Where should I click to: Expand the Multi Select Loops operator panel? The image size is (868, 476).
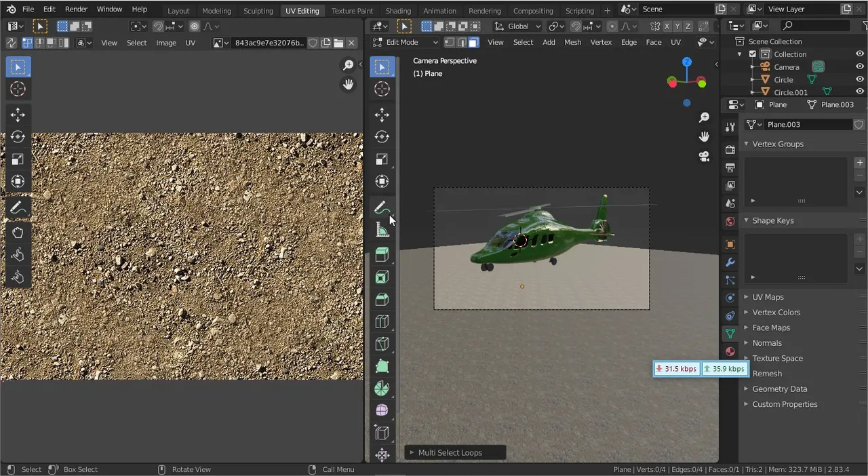(412, 453)
